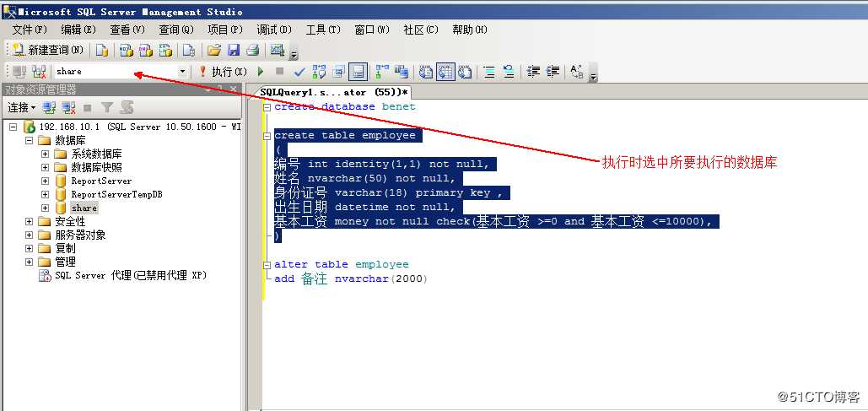Click the 执行(X) execute button
The width and height of the screenshot is (868, 411).
(x=223, y=72)
